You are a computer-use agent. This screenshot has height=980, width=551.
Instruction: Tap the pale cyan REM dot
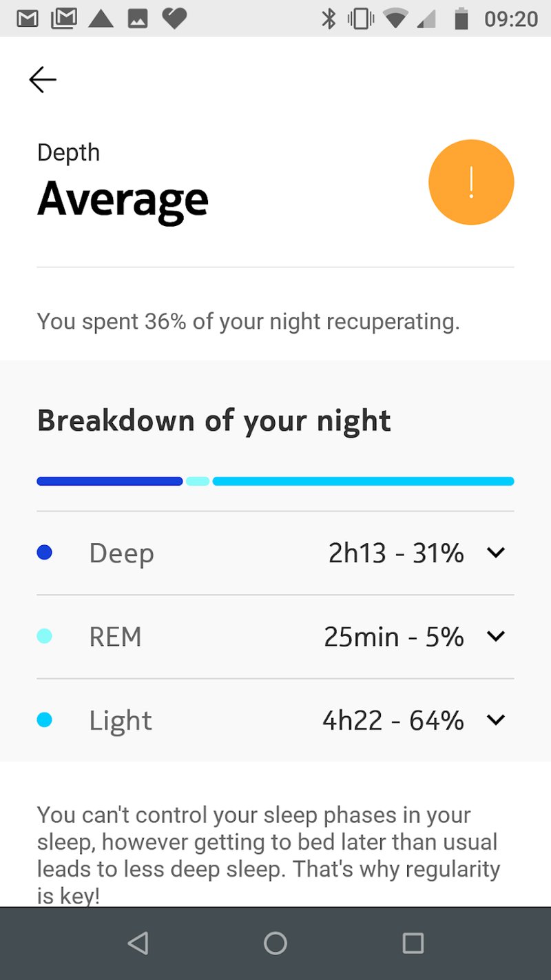click(x=45, y=636)
